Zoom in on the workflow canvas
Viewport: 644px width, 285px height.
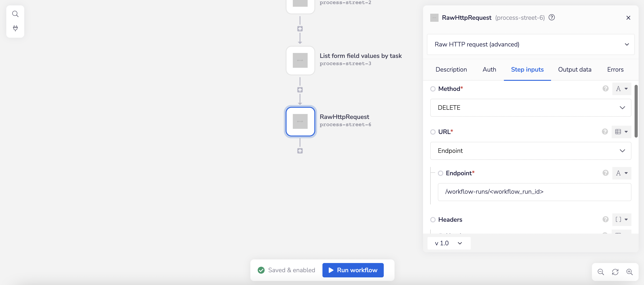coord(630,272)
